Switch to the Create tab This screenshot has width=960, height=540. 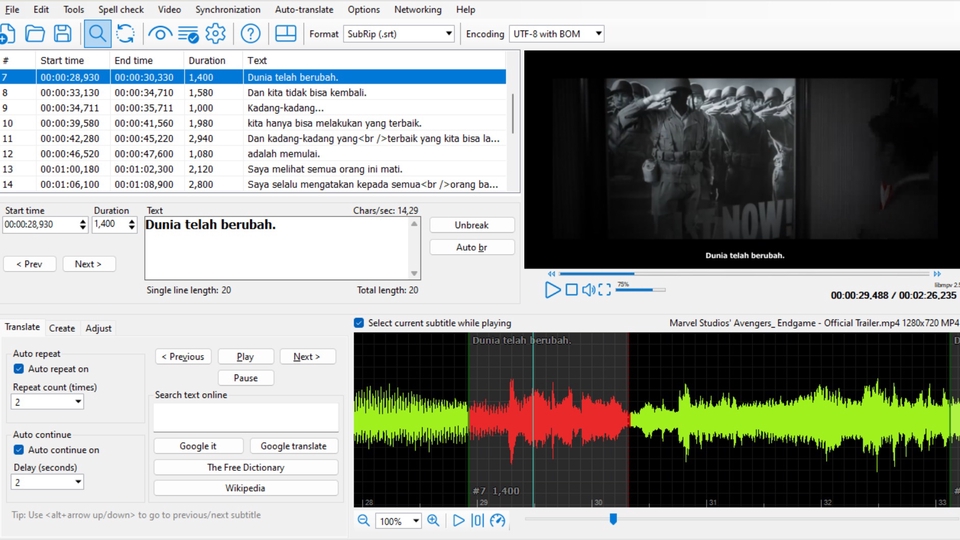click(x=62, y=328)
